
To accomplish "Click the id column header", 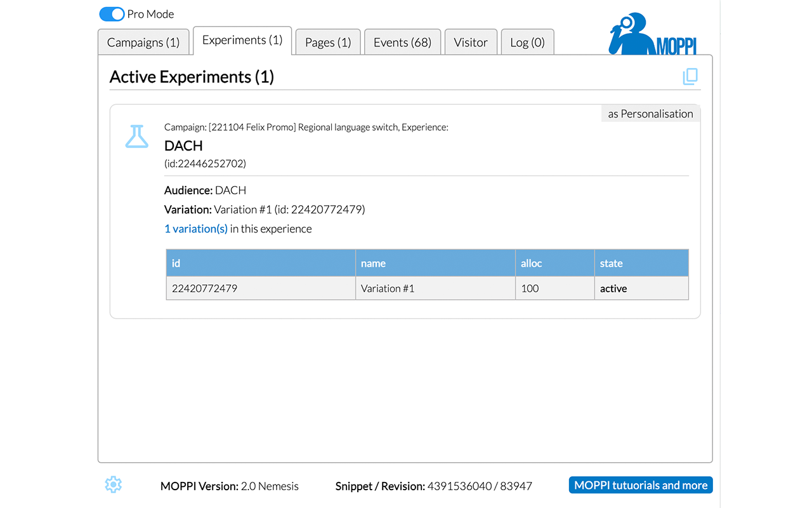I will [x=261, y=263].
